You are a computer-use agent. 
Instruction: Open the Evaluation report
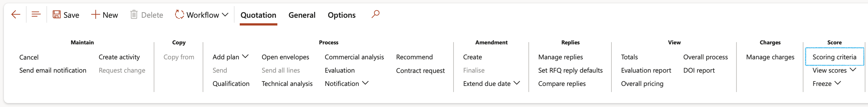click(646, 70)
